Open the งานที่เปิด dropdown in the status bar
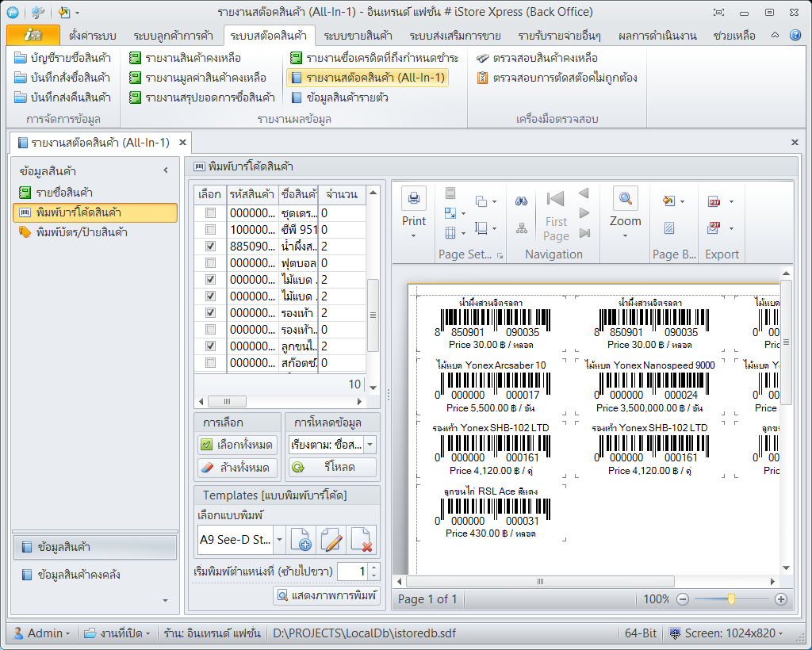Image resolution: width=812 pixels, height=650 pixels. click(117, 633)
